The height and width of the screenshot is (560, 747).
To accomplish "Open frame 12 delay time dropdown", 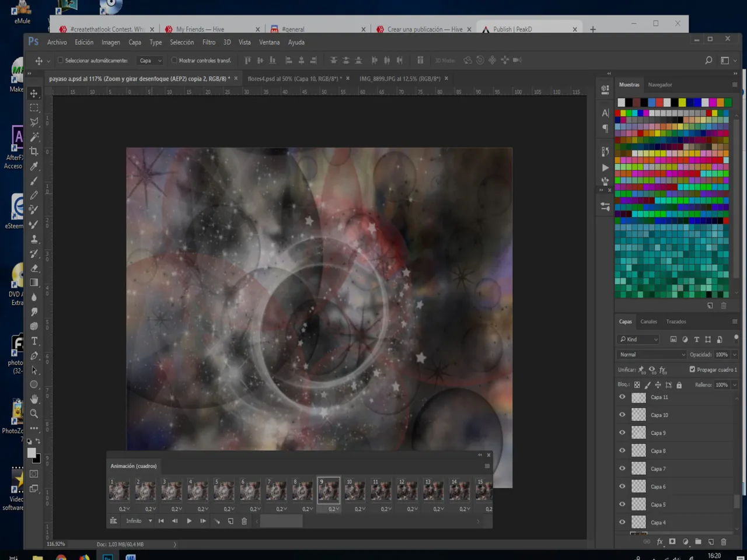I will 411,509.
